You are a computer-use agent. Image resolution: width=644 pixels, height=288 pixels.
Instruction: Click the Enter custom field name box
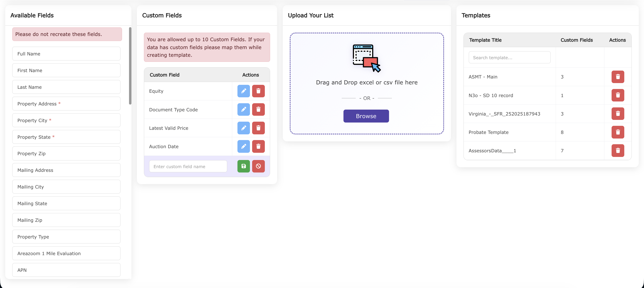point(188,166)
